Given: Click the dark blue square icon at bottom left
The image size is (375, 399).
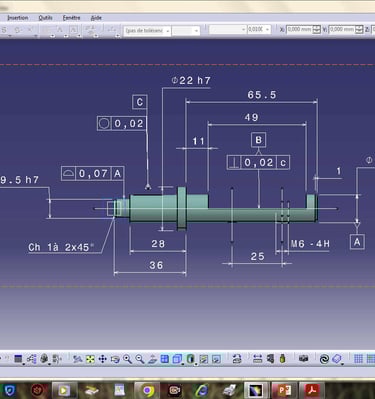Looking at the screenshot, I should [18, 359].
